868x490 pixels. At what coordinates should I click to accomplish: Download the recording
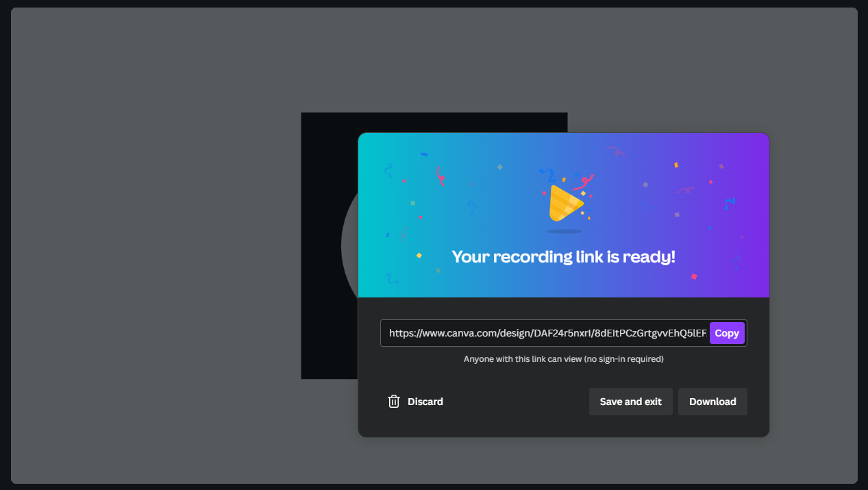pos(712,402)
